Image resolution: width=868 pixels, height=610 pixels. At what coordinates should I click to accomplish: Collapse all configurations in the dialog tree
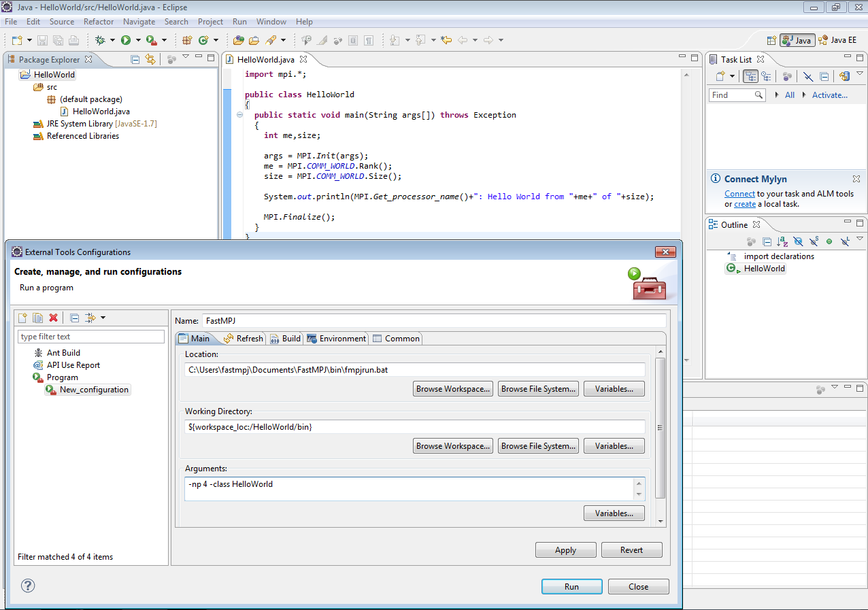(x=75, y=318)
